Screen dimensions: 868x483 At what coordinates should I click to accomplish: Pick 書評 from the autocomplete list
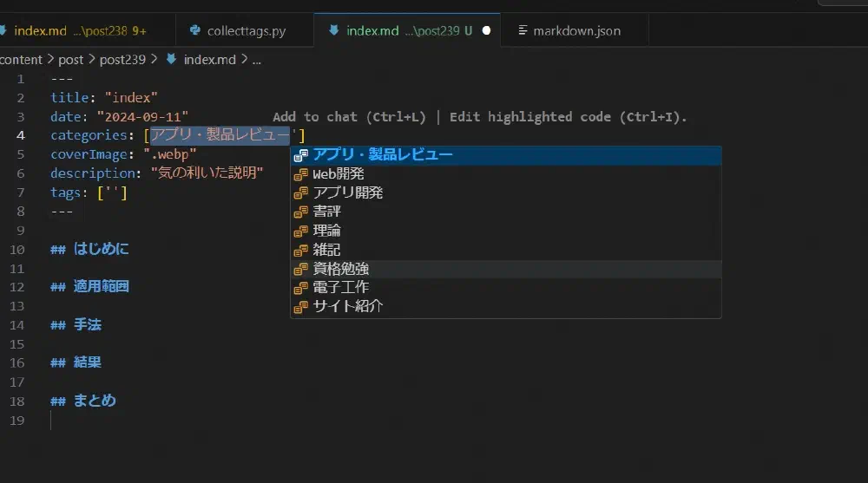[506, 212]
